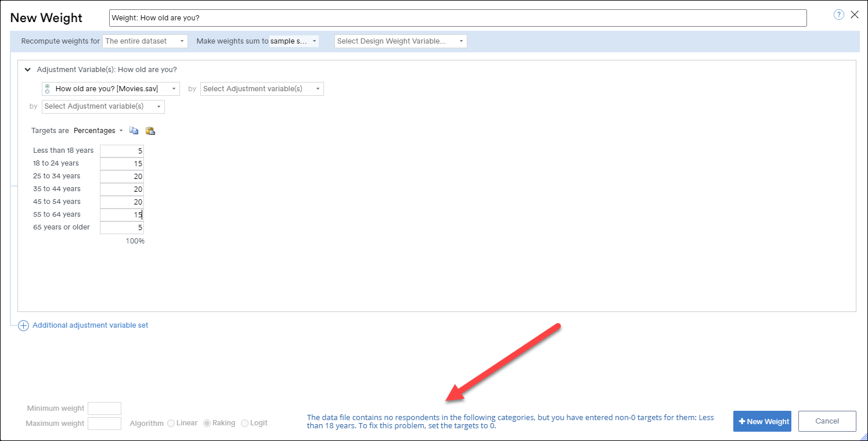Click the 35 to 44 years target field

[122, 189]
